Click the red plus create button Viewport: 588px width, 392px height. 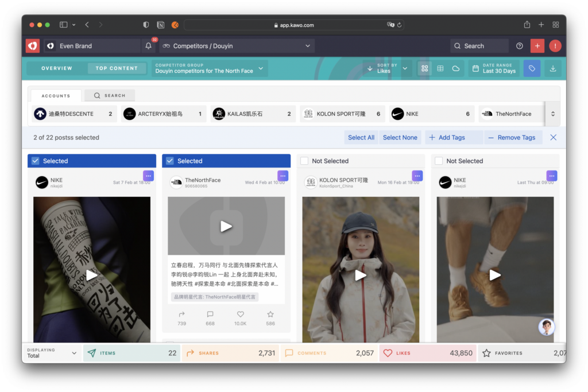pos(537,46)
